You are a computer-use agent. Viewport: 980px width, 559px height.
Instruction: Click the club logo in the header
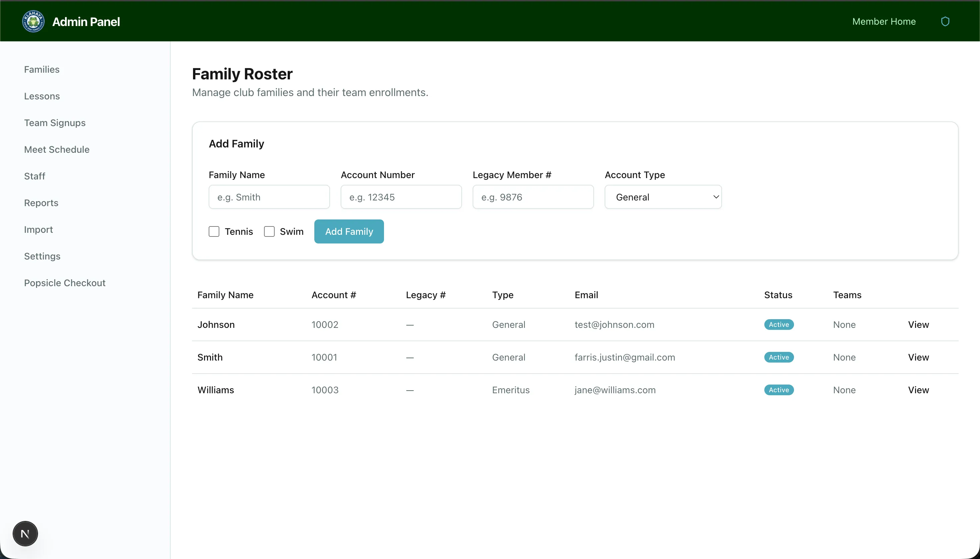(x=33, y=21)
